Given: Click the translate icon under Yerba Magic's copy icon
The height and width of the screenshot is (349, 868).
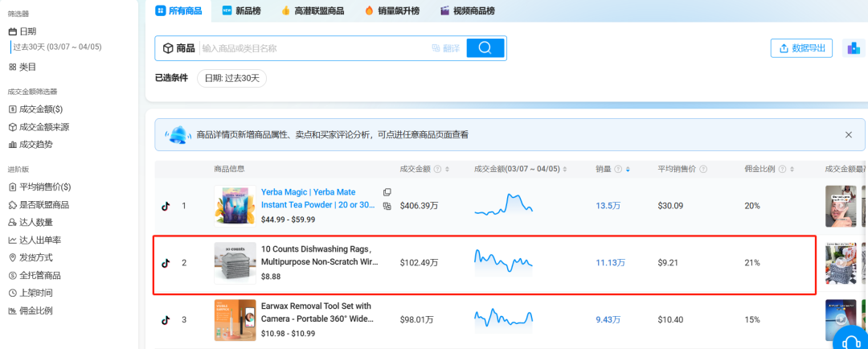Looking at the screenshot, I should pyautogui.click(x=387, y=206).
